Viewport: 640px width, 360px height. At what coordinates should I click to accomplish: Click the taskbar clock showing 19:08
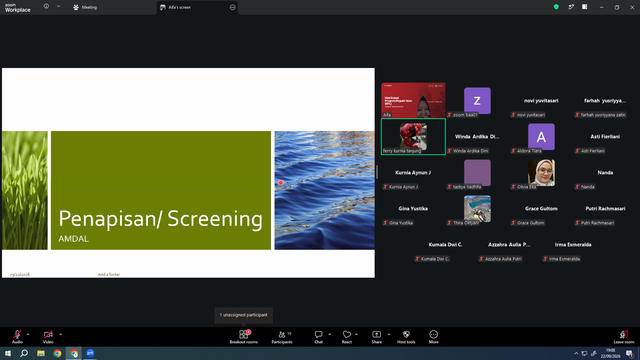[x=610, y=353]
